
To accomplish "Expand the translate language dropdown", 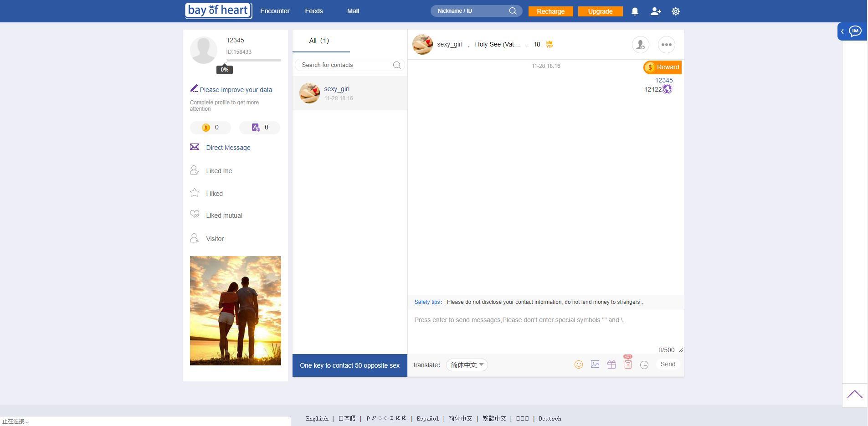I will tap(467, 365).
